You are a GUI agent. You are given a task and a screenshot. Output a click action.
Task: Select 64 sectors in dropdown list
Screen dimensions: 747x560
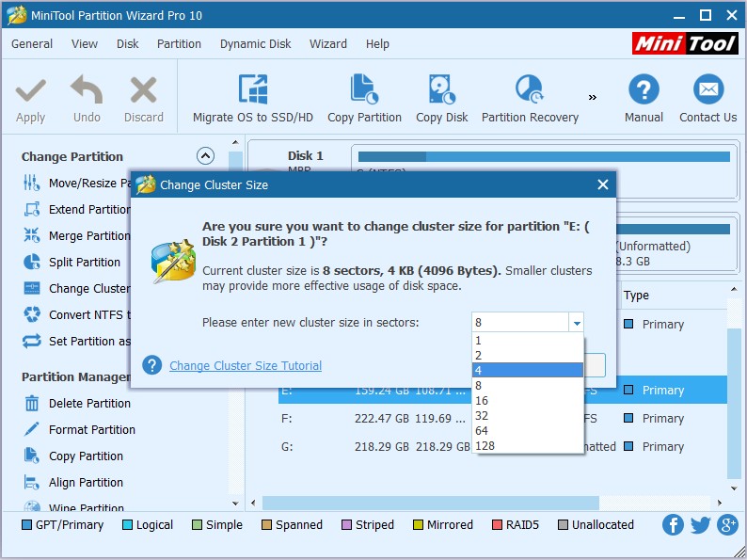pos(528,430)
